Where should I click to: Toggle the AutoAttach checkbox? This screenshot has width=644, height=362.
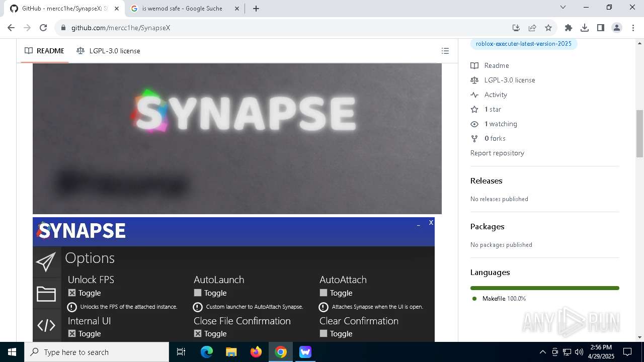click(324, 293)
